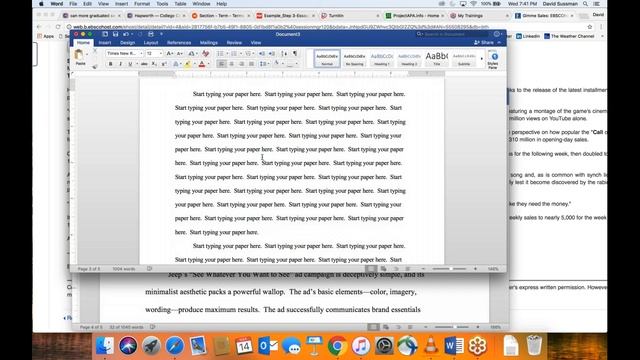The image size is (640, 360).
Task: Click the Save icon in Word's title bar
Action: click(x=116, y=34)
